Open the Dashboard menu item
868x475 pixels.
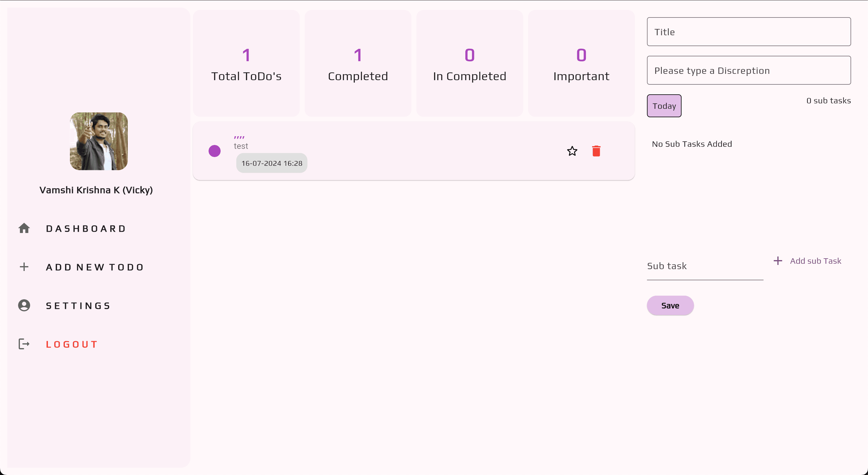tap(86, 229)
